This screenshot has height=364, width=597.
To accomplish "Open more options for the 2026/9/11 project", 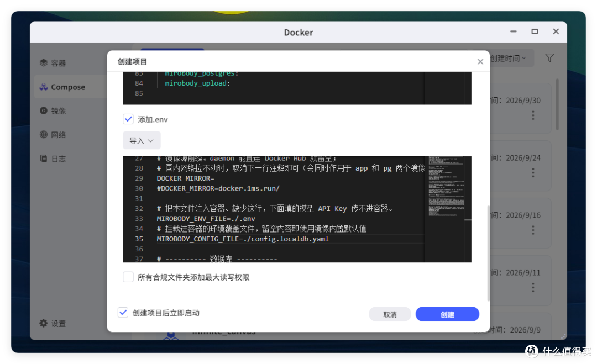I will (533, 288).
